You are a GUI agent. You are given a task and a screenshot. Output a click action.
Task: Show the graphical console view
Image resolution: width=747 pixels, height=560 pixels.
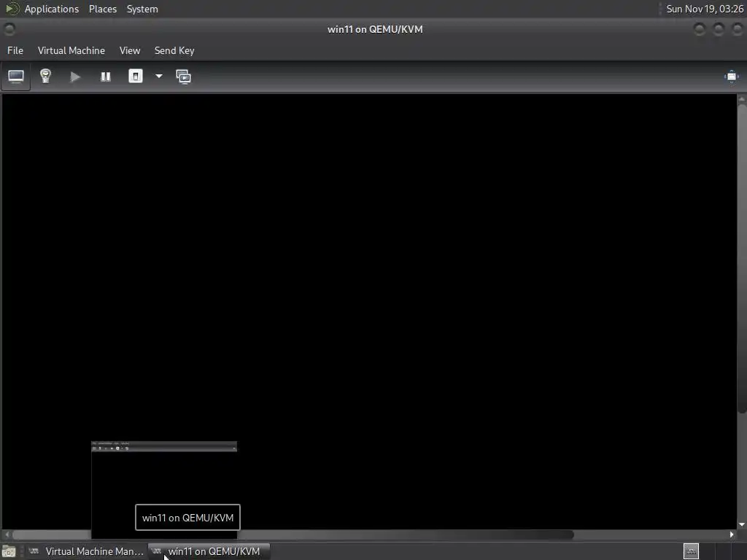click(16, 76)
